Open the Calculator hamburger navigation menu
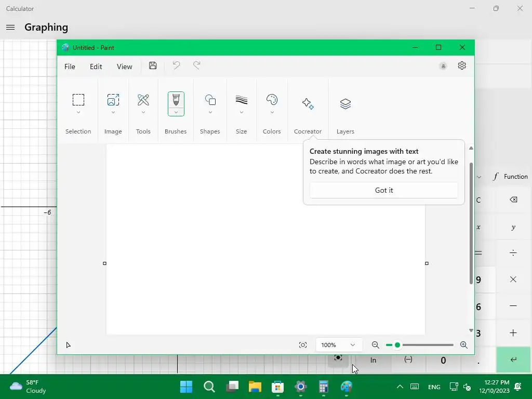This screenshot has height=399, width=532. click(x=10, y=27)
